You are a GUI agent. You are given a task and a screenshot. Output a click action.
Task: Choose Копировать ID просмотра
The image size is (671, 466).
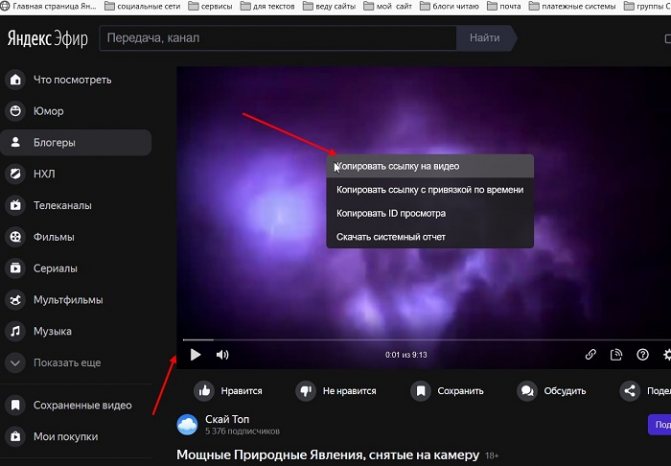coord(430,213)
